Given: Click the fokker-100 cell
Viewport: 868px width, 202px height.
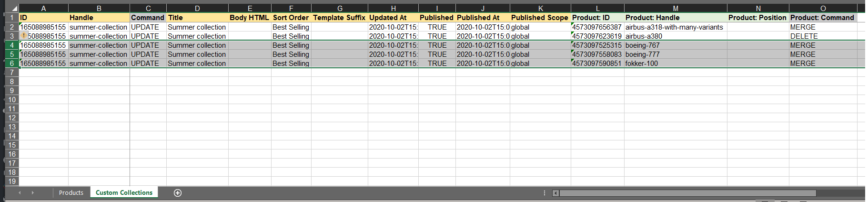Looking at the screenshot, I should click(x=641, y=64).
